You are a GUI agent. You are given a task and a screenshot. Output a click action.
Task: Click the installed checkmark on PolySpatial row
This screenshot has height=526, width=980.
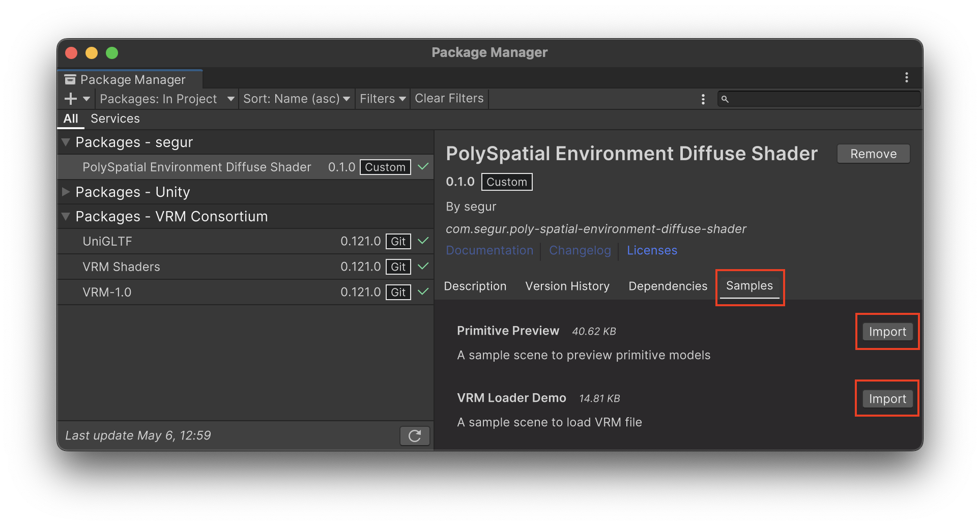[x=423, y=166]
